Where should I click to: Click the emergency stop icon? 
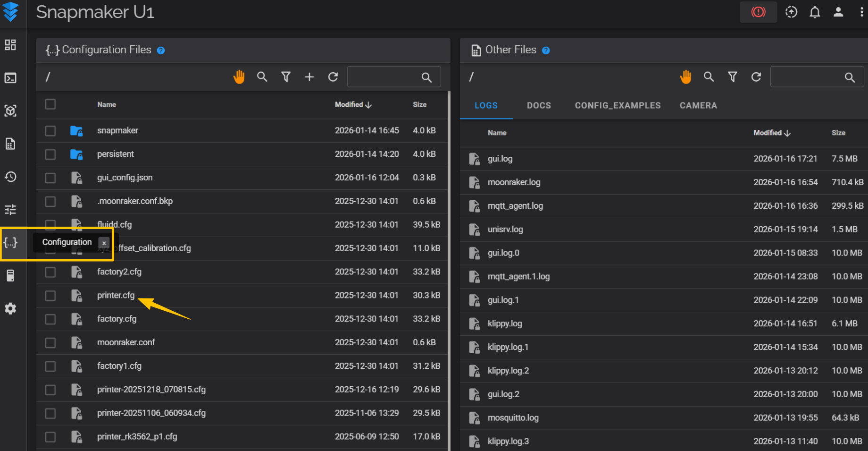click(x=758, y=12)
